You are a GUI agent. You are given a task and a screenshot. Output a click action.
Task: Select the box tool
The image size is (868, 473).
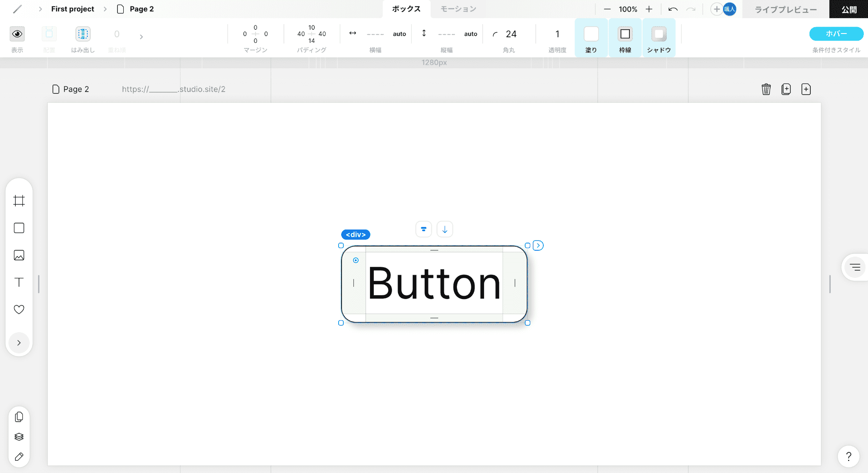point(19,228)
